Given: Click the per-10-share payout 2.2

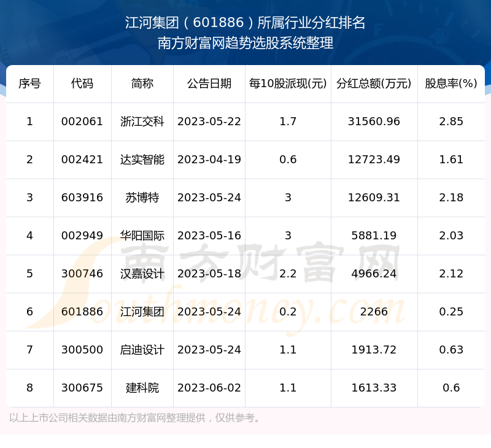Looking at the screenshot, I should [x=288, y=274].
